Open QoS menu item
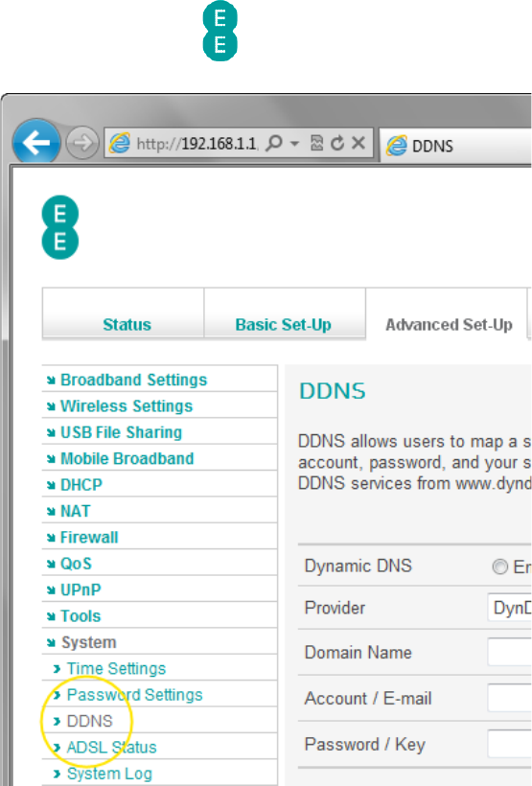The width and height of the screenshot is (532, 786). click(76, 564)
